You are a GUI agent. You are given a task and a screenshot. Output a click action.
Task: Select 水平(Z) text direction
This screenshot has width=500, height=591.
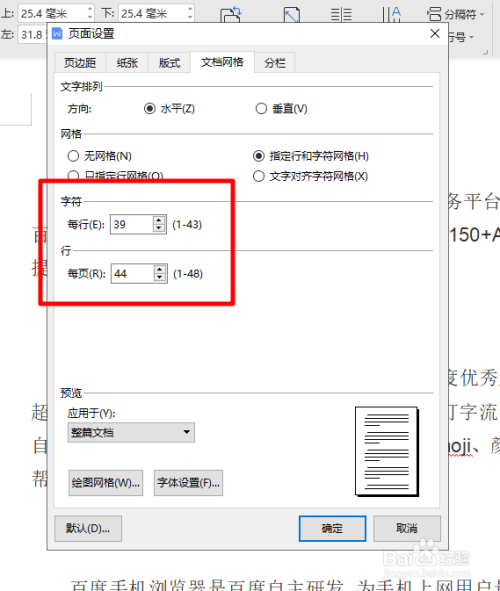pyautogui.click(x=169, y=109)
